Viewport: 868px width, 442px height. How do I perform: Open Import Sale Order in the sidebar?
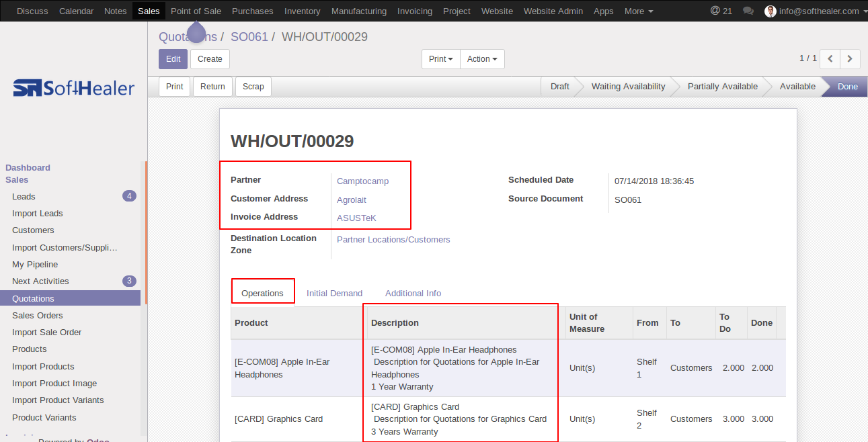71,333
